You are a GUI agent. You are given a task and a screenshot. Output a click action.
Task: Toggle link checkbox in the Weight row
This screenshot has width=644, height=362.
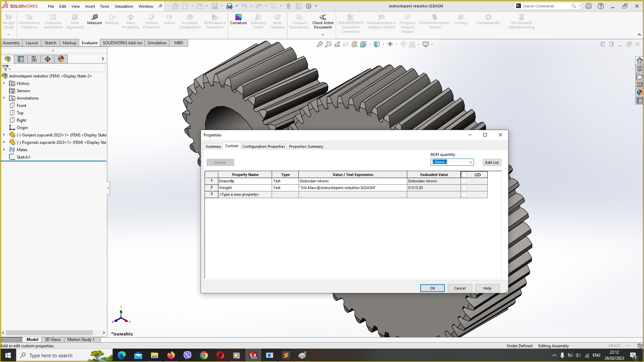click(x=464, y=188)
